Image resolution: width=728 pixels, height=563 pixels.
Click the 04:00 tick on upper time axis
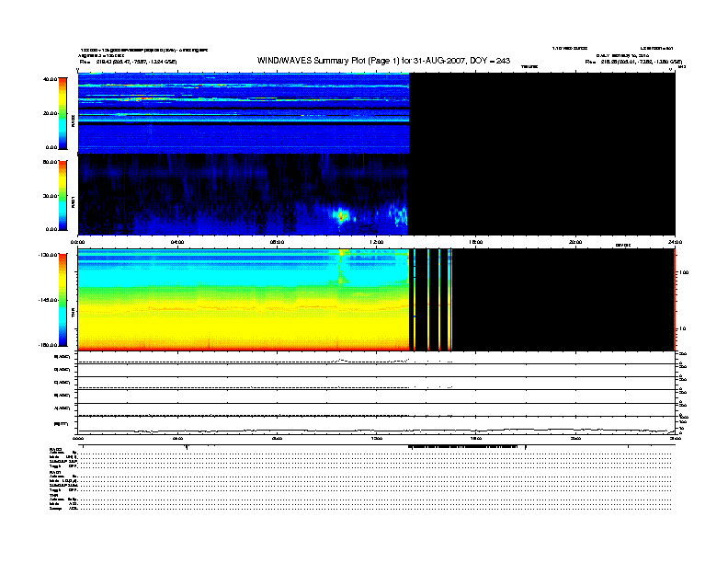[x=177, y=242]
